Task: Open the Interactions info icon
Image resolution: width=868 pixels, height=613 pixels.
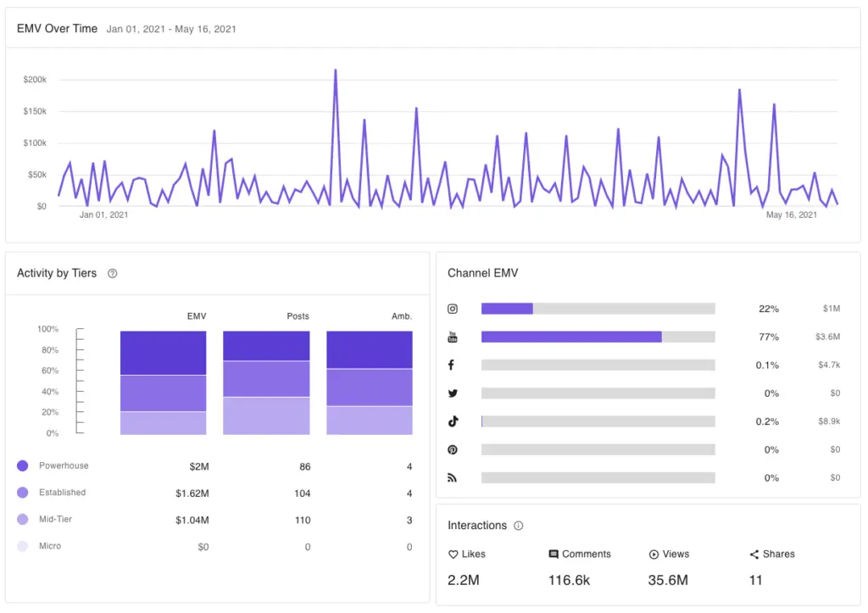Action: [519, 526]
